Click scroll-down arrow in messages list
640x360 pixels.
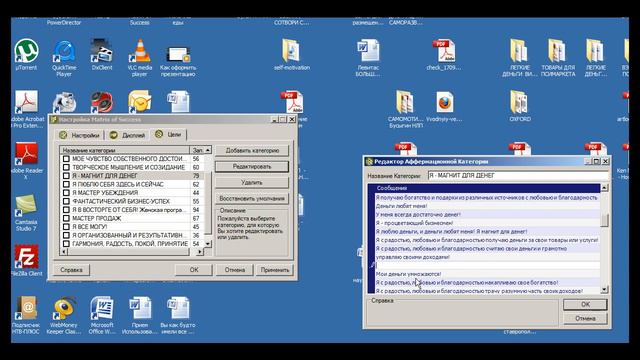pos(604,290)
